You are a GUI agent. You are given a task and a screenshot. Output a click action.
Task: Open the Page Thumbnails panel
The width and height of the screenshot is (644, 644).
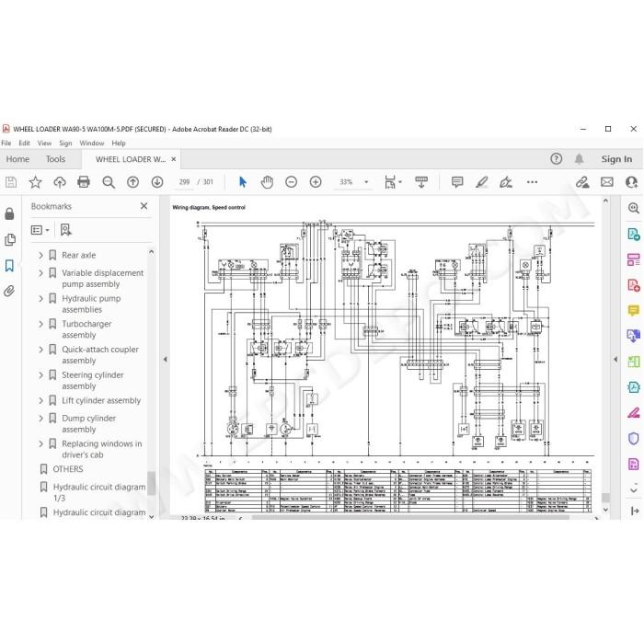[x=10, y=239]
